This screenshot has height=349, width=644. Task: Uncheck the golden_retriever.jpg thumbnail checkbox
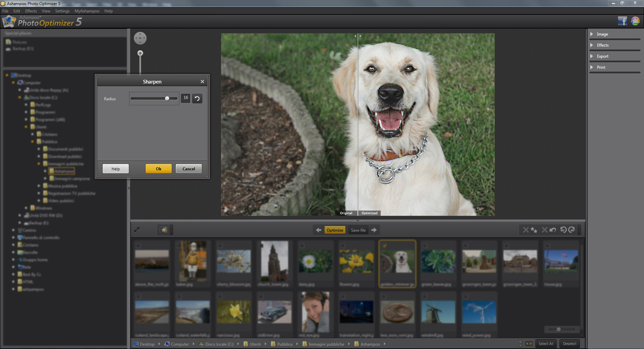point(384,245)
